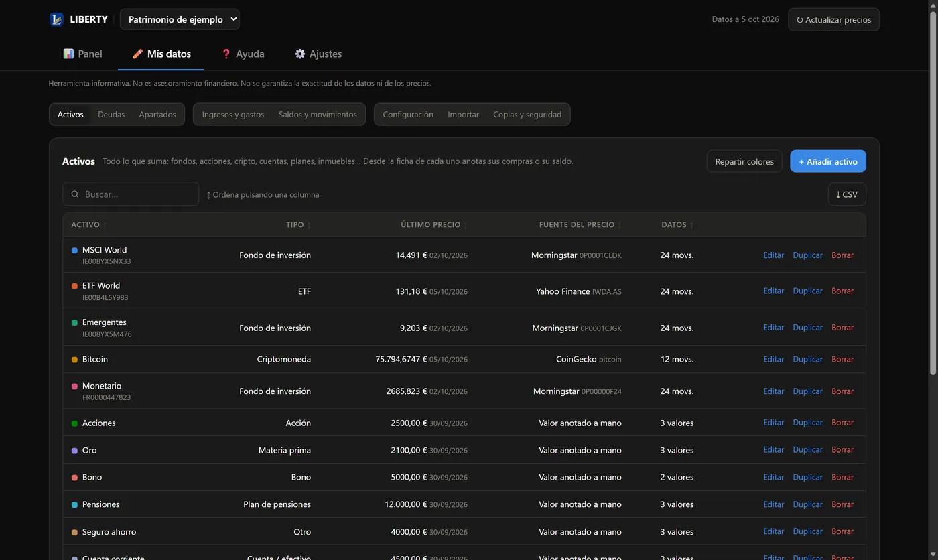Click the magnifier icon in the search box
Viewport: 938px width, 560px height.
tap(75, 194)
